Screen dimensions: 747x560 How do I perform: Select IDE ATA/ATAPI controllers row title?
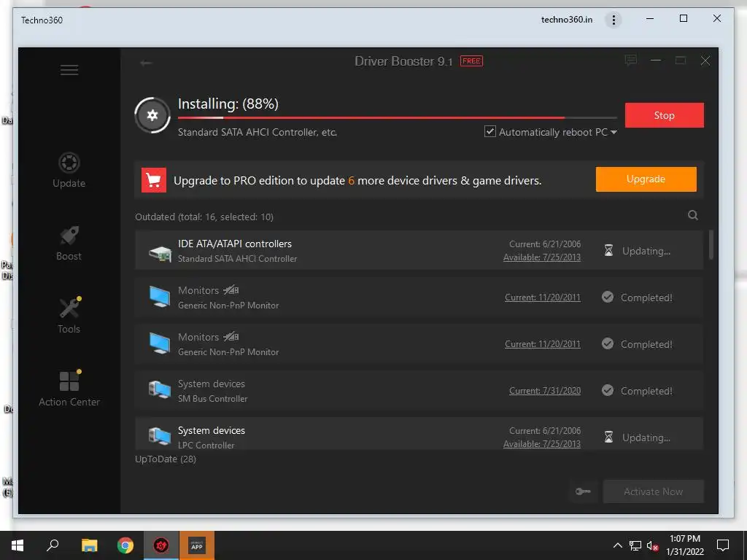coord(235,244)
